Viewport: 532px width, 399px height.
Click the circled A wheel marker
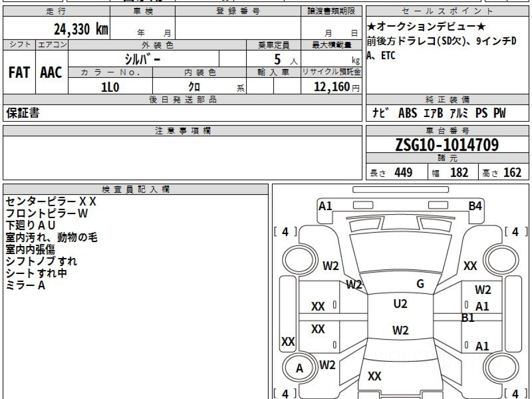click(300, 368)
